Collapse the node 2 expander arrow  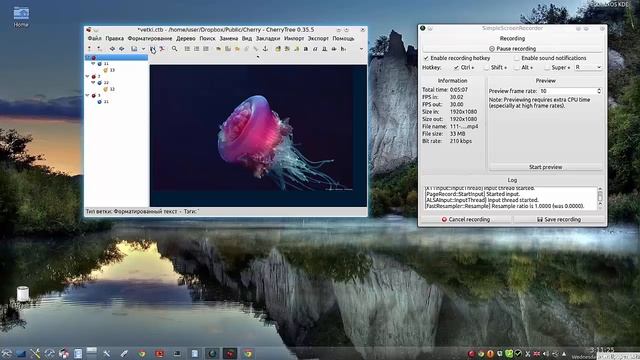tap(87, 76)
